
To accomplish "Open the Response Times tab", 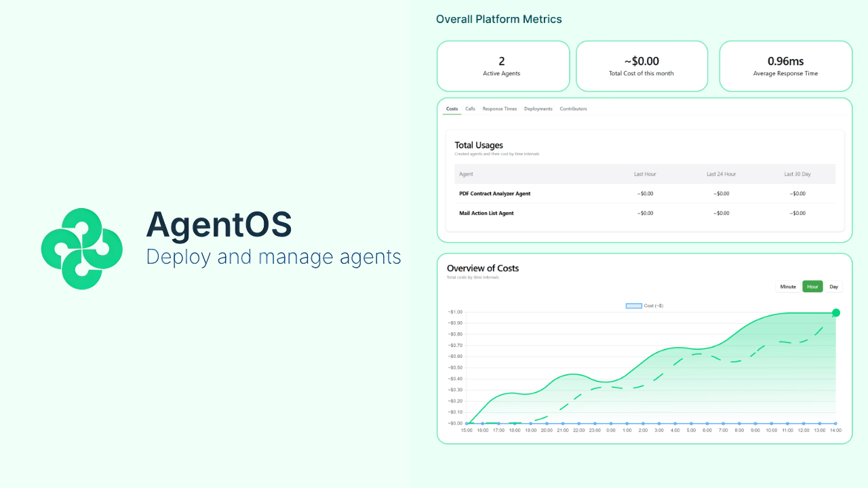I will click(499, 108).
